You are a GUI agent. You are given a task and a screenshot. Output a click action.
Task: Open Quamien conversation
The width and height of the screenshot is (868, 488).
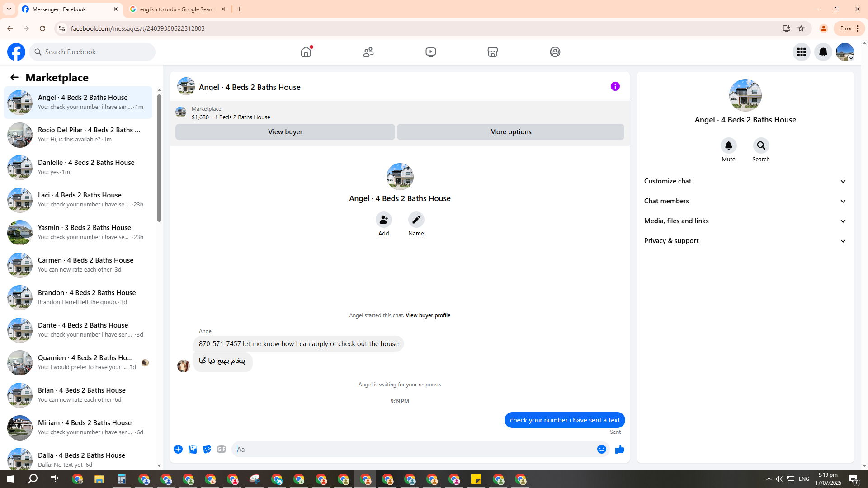(x=78, y=363)
